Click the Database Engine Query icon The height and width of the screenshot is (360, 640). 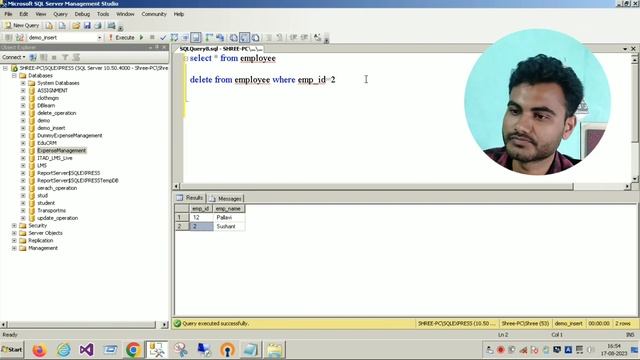point(49,25)
